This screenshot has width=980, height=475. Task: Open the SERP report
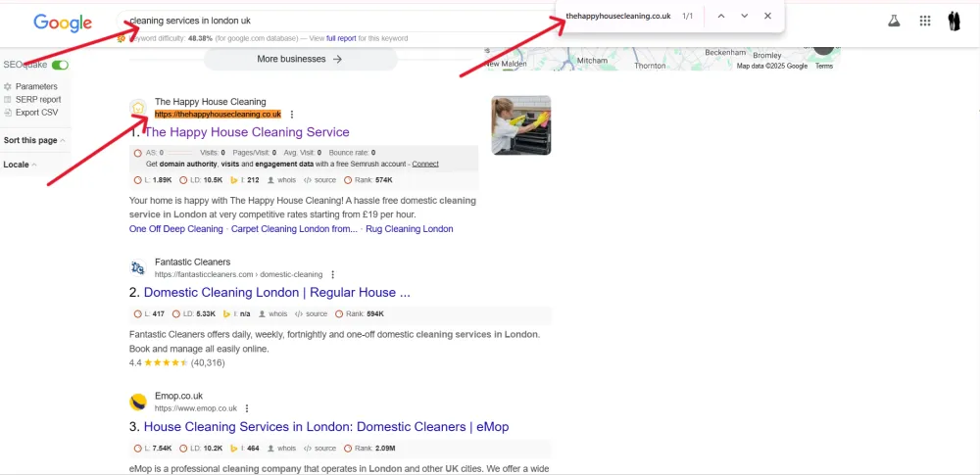38,99
